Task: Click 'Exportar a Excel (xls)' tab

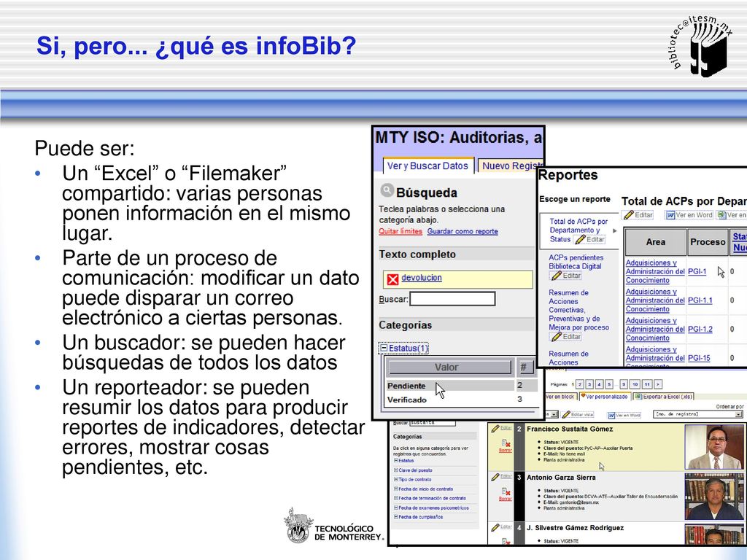Action: point(663,397)
